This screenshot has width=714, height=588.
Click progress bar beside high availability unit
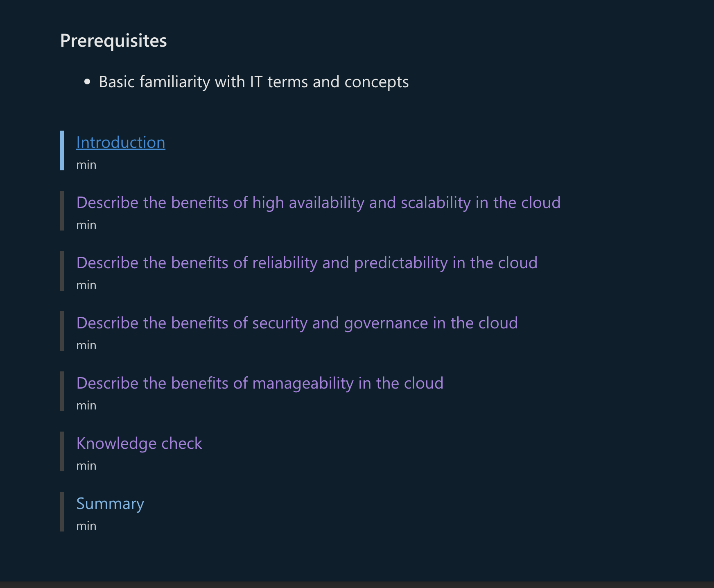click(x=62, y=211)
